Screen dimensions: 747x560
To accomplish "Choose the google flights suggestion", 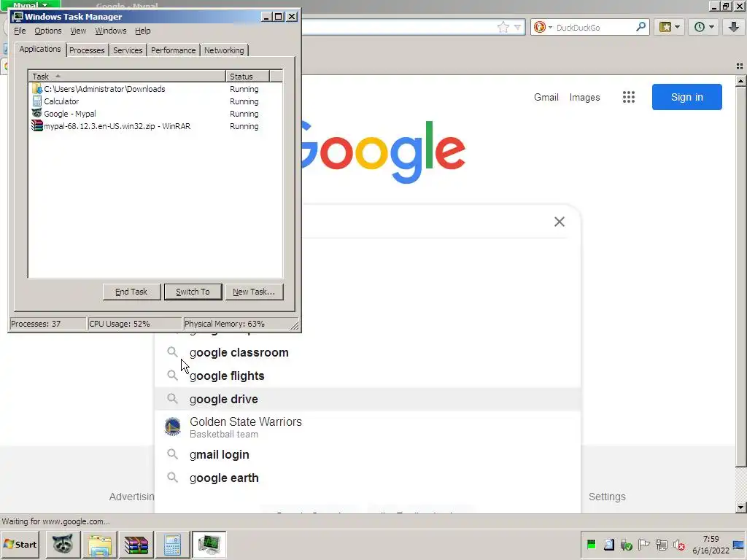I will (x=368, y=376).
